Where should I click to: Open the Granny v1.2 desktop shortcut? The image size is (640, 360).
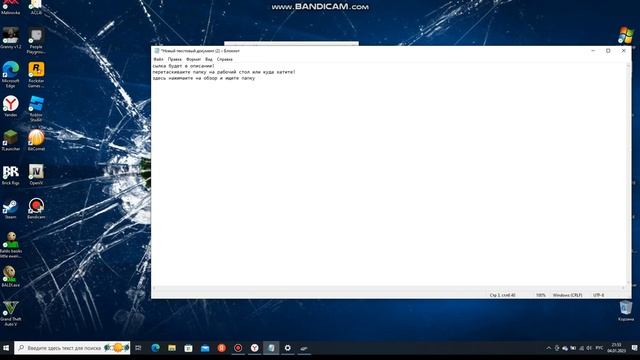click(x=11, y=38)
